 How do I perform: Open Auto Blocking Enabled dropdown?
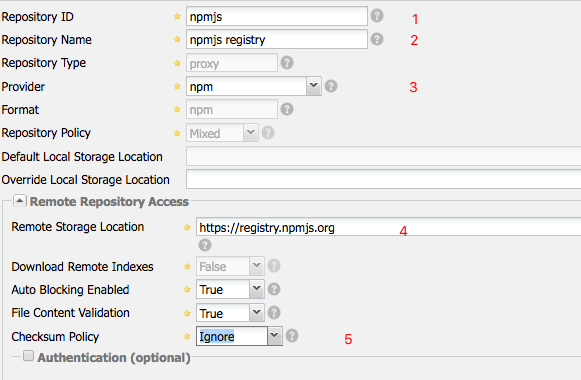pos(257,289)
